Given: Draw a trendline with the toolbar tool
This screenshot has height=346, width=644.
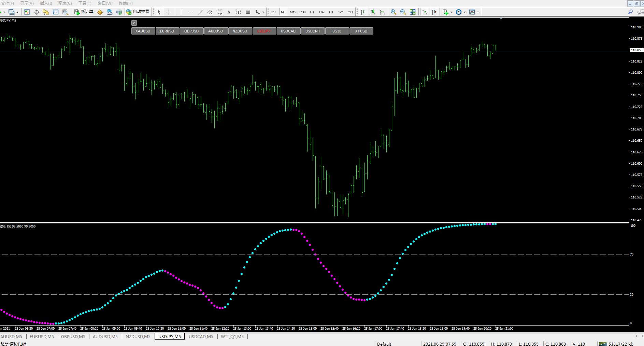Looking at the screenshot, I should tap(200, 12).
